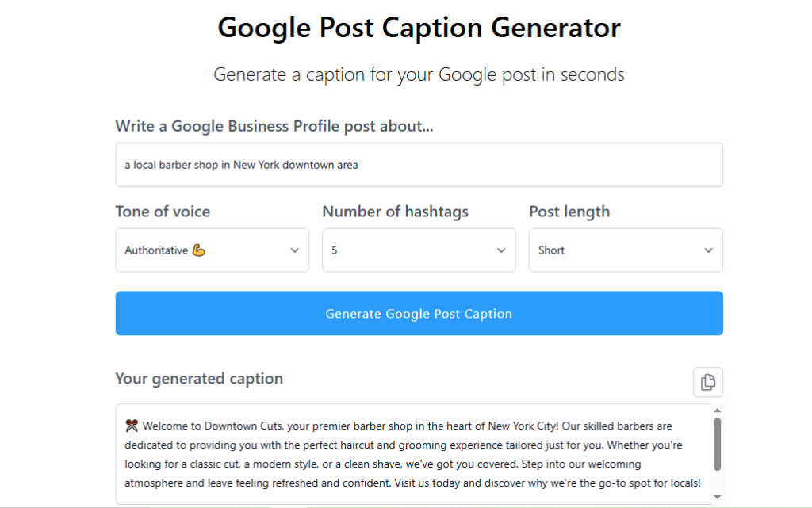Viewport: 812px width, 508px height.
Task: Click the "Number of hashtags" label
Action: coord(395,212)
